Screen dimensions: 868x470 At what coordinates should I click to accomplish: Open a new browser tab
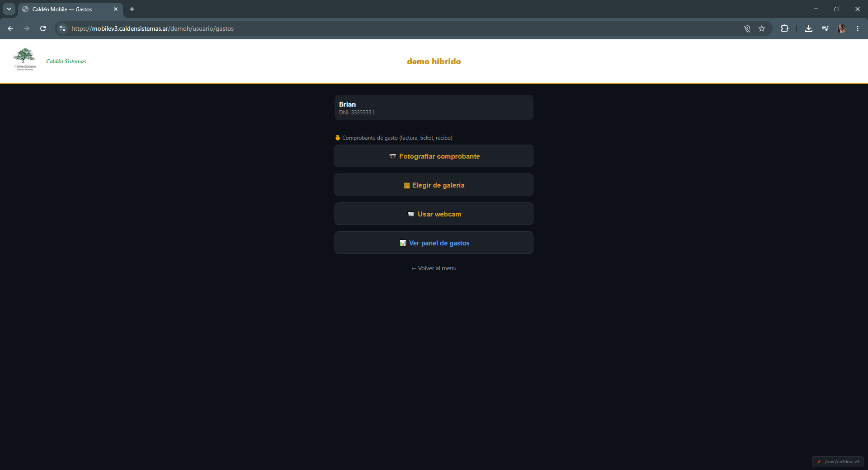point(132,9)
